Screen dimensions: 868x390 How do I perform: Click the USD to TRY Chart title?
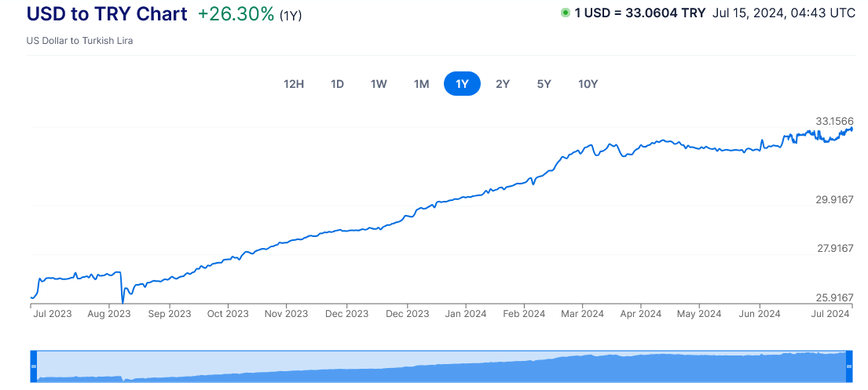pyautogui.click(x=107, y=14)
